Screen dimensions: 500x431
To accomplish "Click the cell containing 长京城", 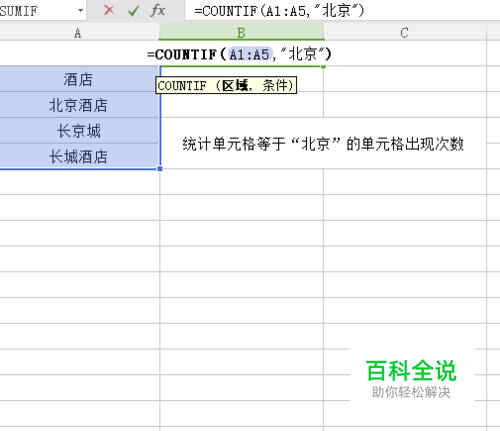I will pyautogui.click(x=79, y=131).
